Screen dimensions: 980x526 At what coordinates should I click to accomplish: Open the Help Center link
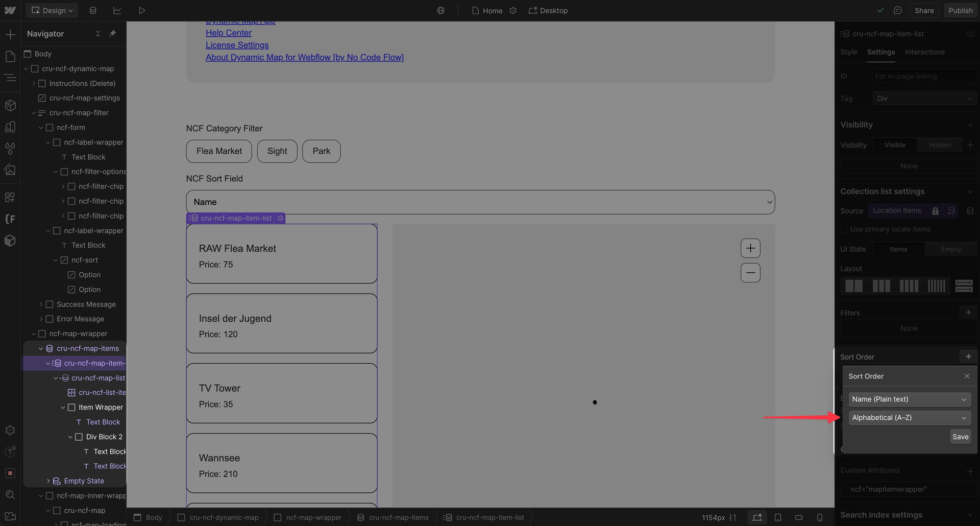229,33
